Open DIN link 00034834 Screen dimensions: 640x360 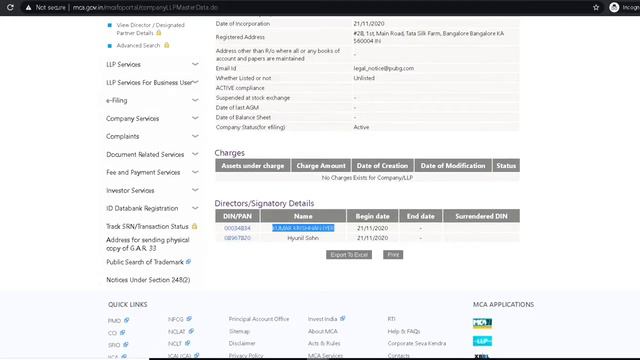237,228
